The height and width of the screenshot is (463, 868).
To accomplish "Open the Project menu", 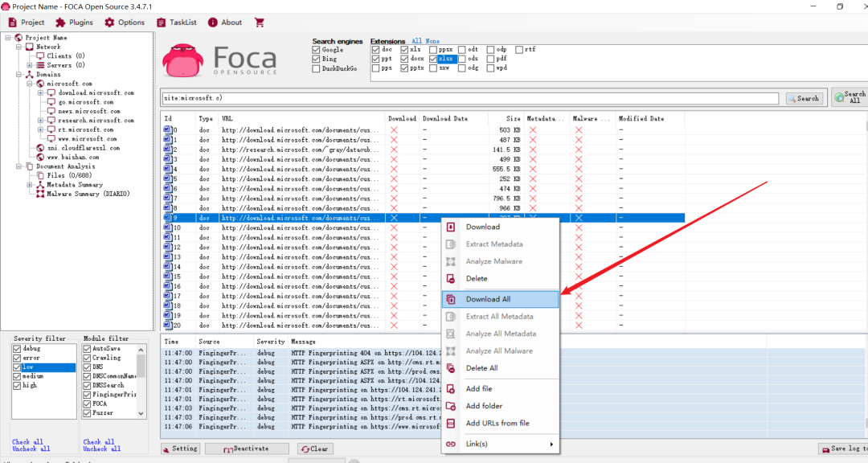I will coord(26,23).
